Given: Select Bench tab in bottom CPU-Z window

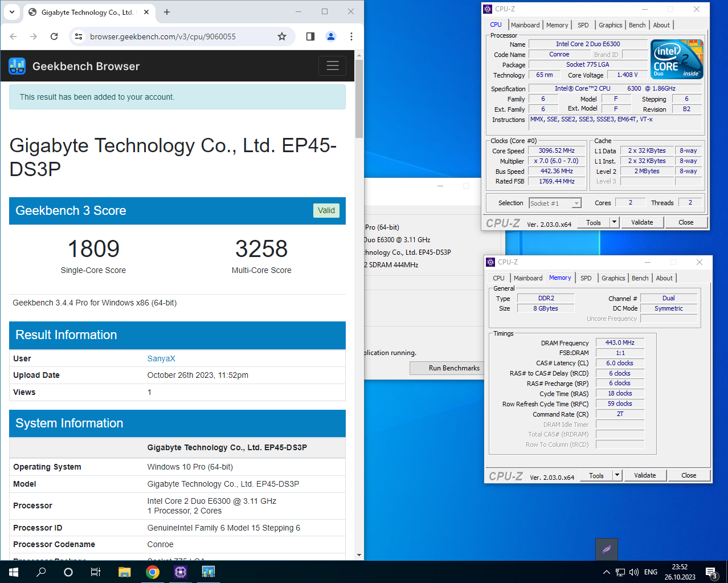Looking at the screenshot, I should [x=640, y=278].
